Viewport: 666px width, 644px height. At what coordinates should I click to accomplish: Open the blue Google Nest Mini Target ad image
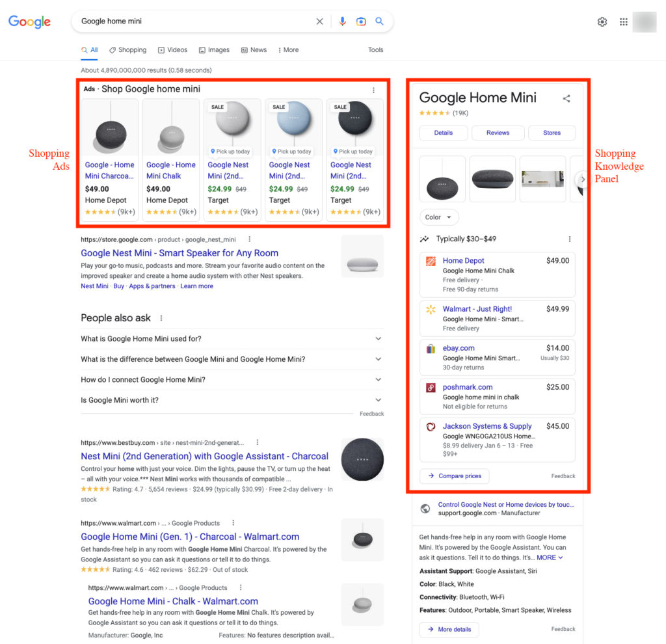293,127
